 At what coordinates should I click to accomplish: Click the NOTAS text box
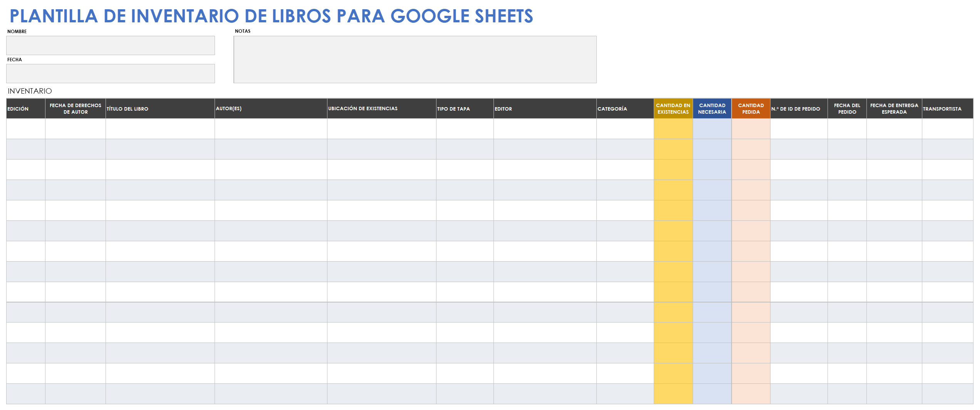pyautogui.click(x=415, y=60)
